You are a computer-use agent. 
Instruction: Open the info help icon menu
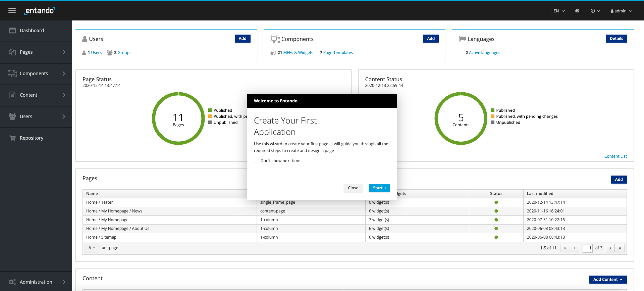(595, 11)
